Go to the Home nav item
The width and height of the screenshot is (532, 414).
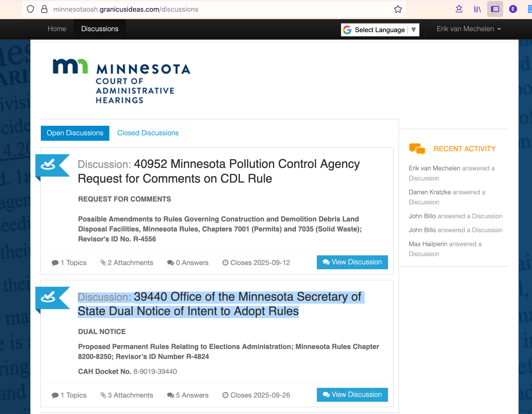57,29
